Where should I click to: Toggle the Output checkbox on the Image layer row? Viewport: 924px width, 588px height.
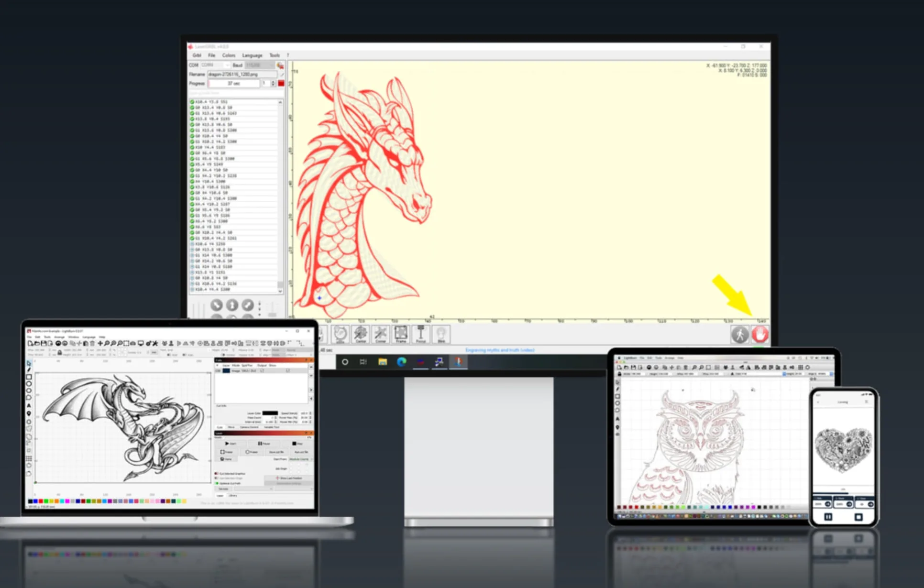(x=262, y=370)
